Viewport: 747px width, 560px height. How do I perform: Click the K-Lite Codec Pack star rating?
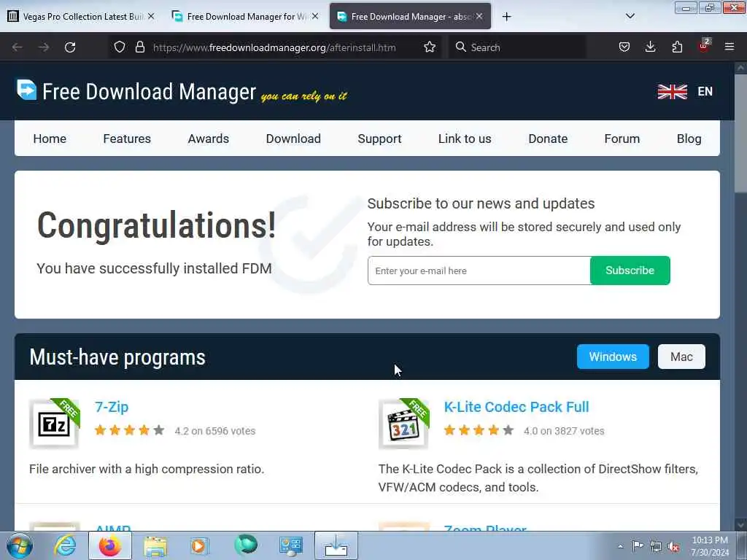pos(479,430)
